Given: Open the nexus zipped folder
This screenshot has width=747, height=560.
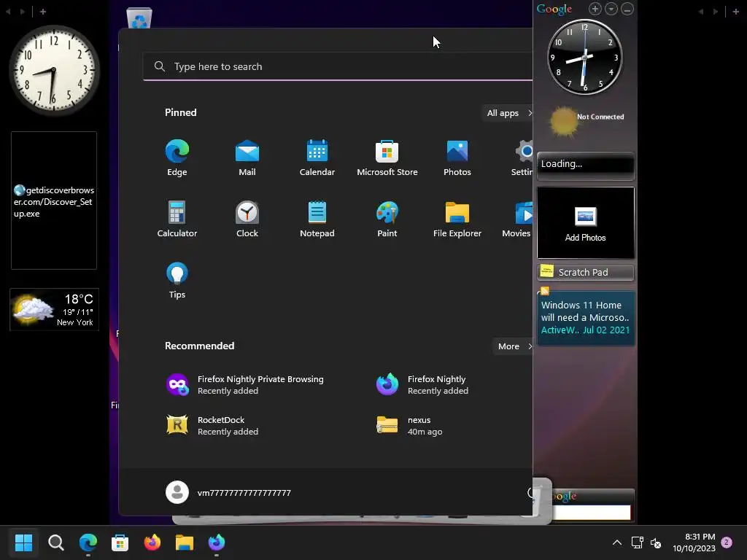Looking at the screenshot, I should point(410,425).
